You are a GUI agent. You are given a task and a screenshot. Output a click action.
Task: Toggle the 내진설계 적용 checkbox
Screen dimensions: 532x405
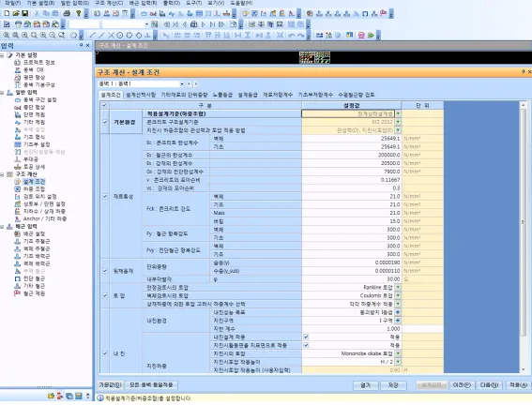pyautogui.click(x=306, y=337)
